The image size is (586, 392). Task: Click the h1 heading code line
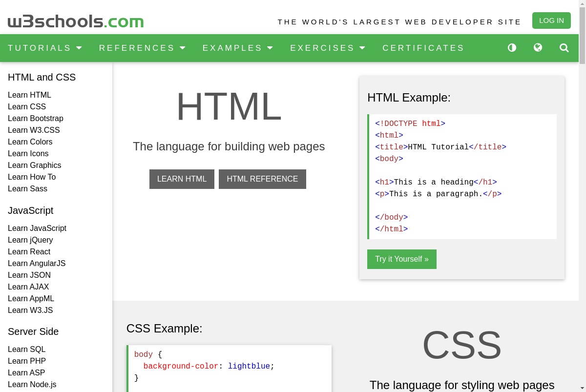(x=436, y=183)
